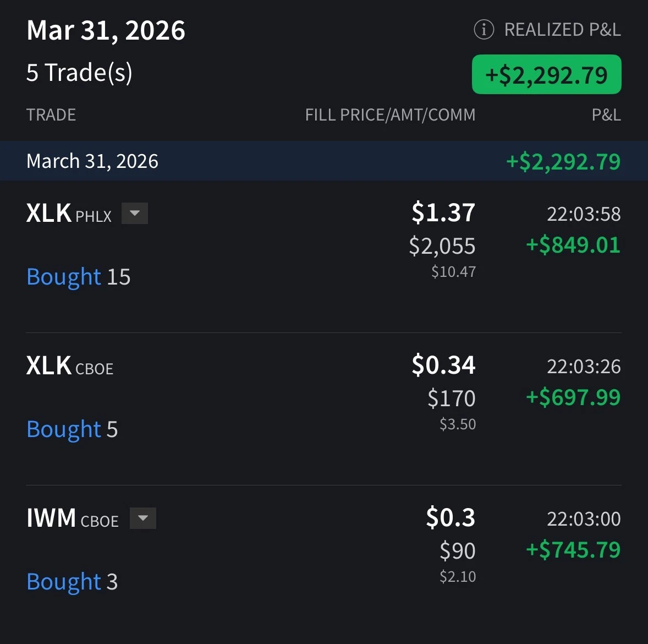
Task: Select the +$745.79 P&L value
Action: point(573,550)
